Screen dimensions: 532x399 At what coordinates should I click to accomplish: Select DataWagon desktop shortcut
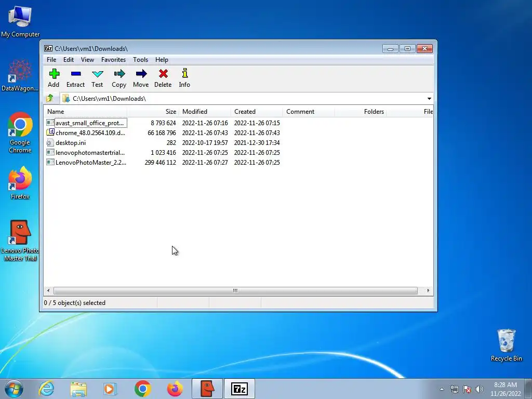point(20,75)
